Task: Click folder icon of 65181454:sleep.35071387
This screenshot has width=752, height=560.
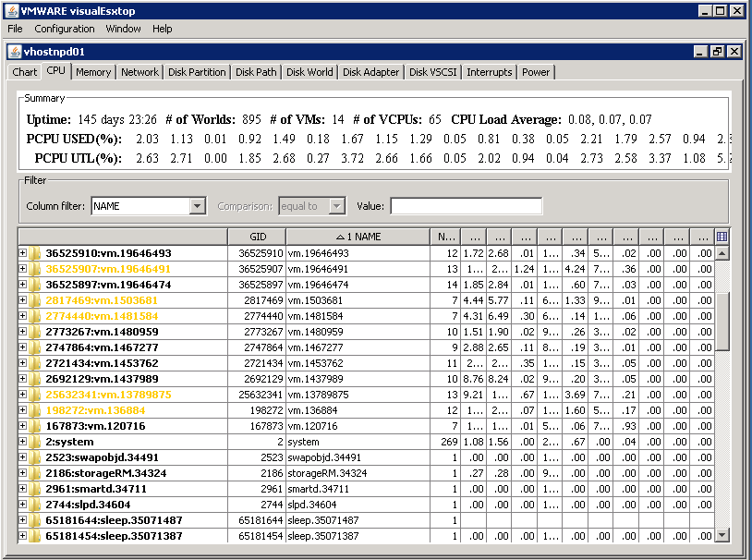Action: (x=34, y=536)
